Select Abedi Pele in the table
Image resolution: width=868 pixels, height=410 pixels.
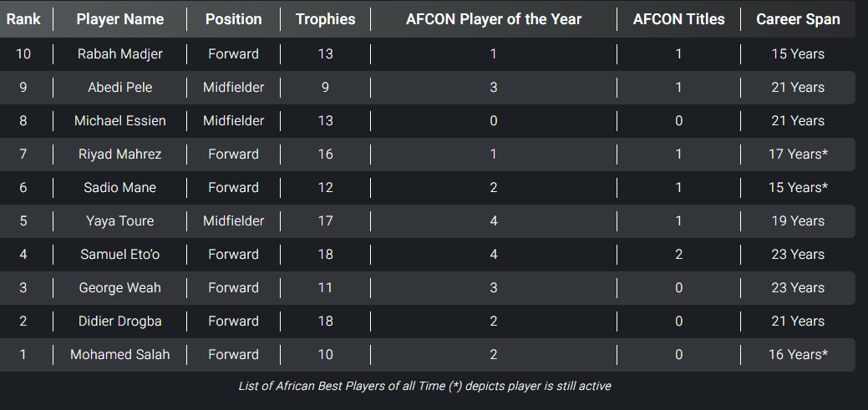(119, 88)
